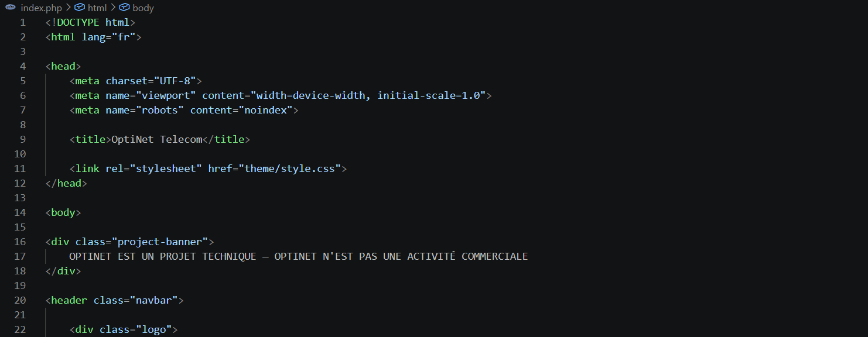Click the "project-banner" class value
This screenshot has height=337, width=868.
tap(160, 242)
